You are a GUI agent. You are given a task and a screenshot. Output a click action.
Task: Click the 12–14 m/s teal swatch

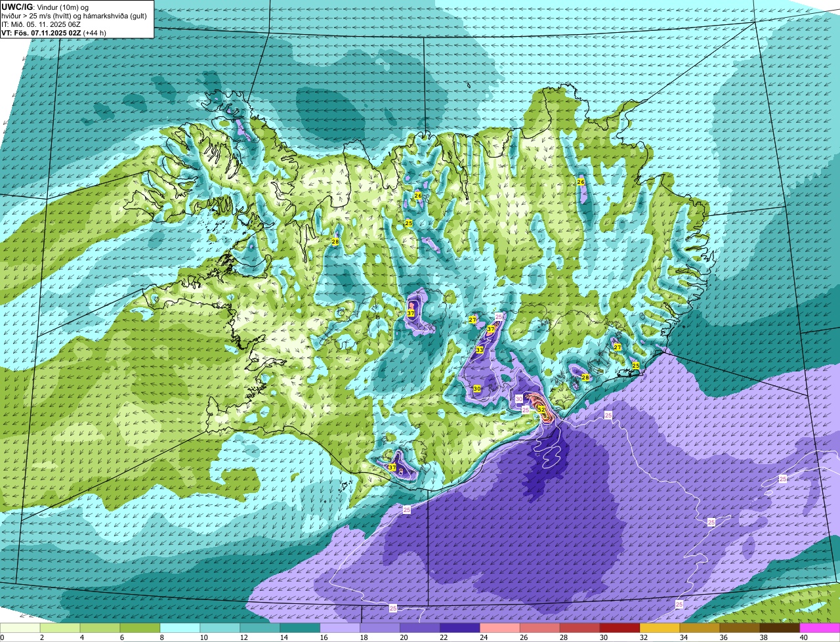[261, 628]
